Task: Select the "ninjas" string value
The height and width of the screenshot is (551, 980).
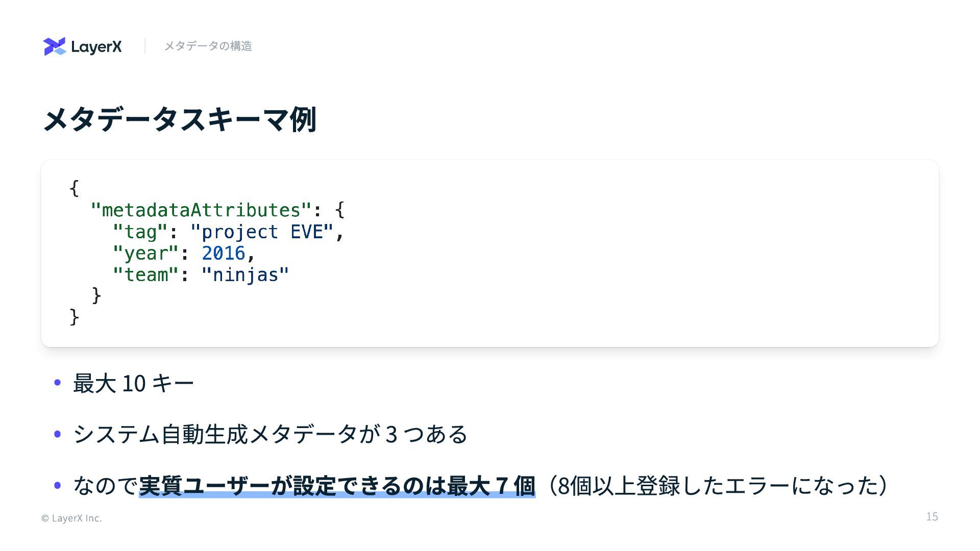Action: pos(245,275)
